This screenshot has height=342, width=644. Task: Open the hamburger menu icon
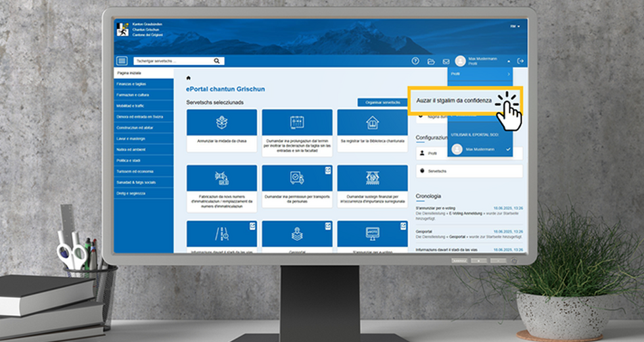122,61
